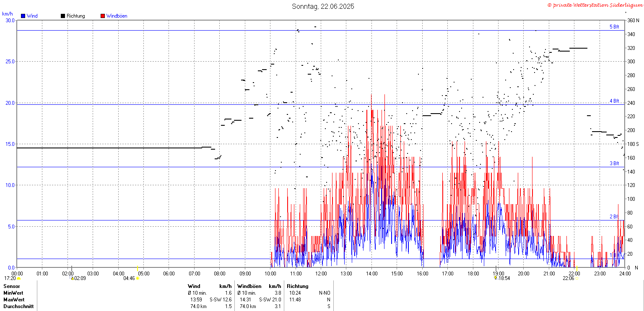This screenshot has height=311, width=644.
Task: Click the moonrise icon beside 02:09
Action: [72, 278]
